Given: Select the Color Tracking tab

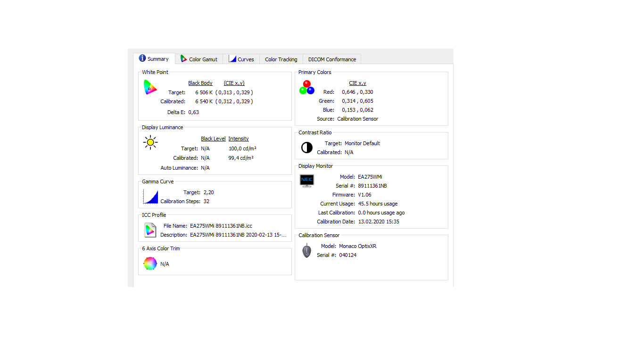Looking at the screenshot, I should (x=281, y=59).
